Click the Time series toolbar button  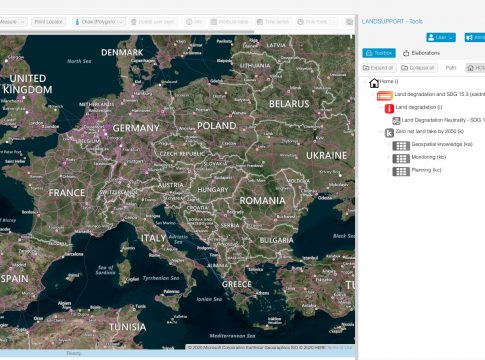273,22
